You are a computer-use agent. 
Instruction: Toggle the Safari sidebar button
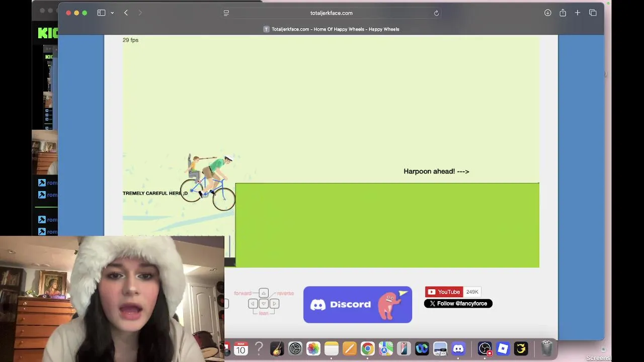click(x=101, y=13)
